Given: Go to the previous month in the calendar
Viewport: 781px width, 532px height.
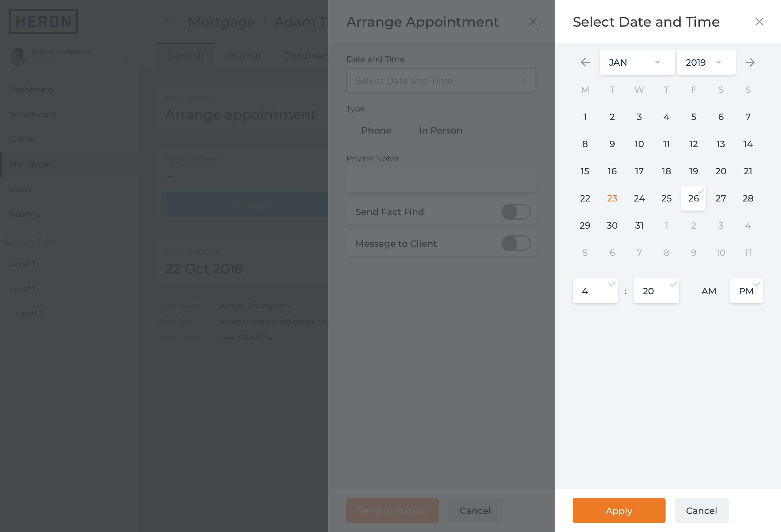Looking at the screenshot, I should click(x=585, y=62).
